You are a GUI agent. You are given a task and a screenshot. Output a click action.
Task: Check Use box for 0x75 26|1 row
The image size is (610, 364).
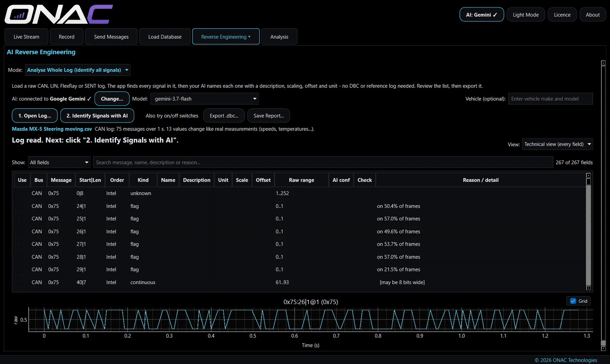point(19,231)
